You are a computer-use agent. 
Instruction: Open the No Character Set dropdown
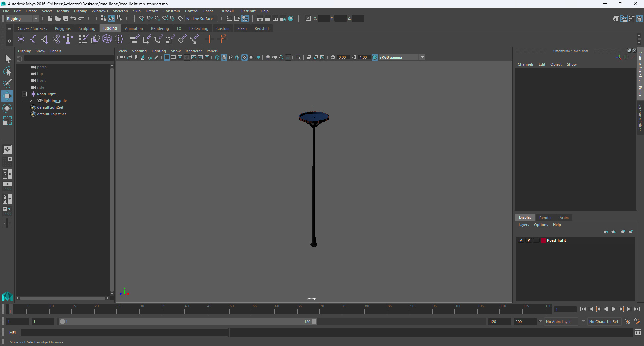[604, 321]
